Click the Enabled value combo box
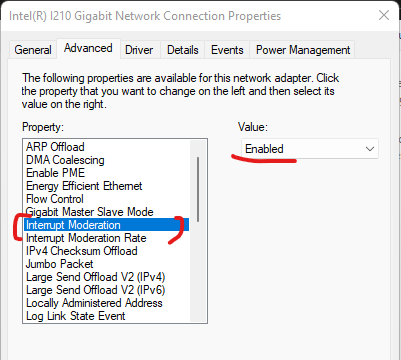 tap(310, 149)
